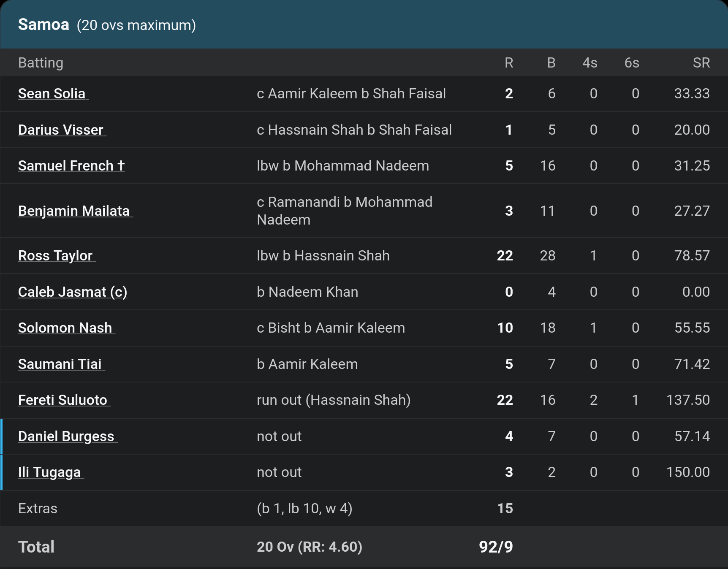Click the 6s column header
The height and width of the screenshot is (569, 728).
pyautogui.click(x=632, y=63)
